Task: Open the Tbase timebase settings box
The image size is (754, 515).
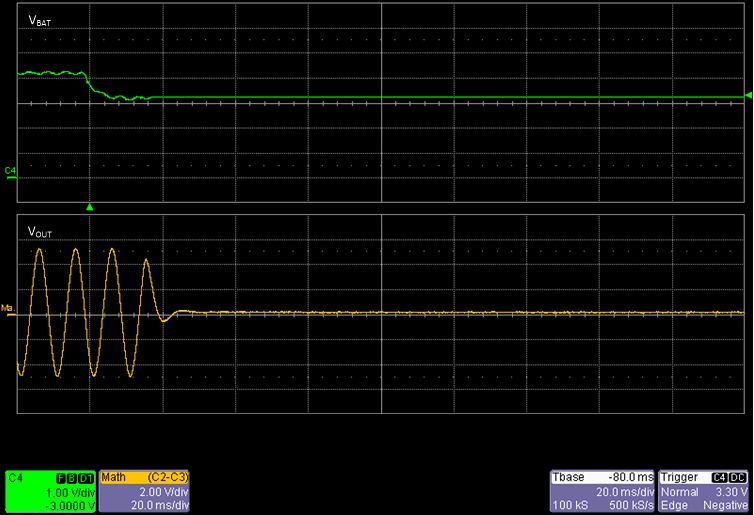Action: click(603, 491)
